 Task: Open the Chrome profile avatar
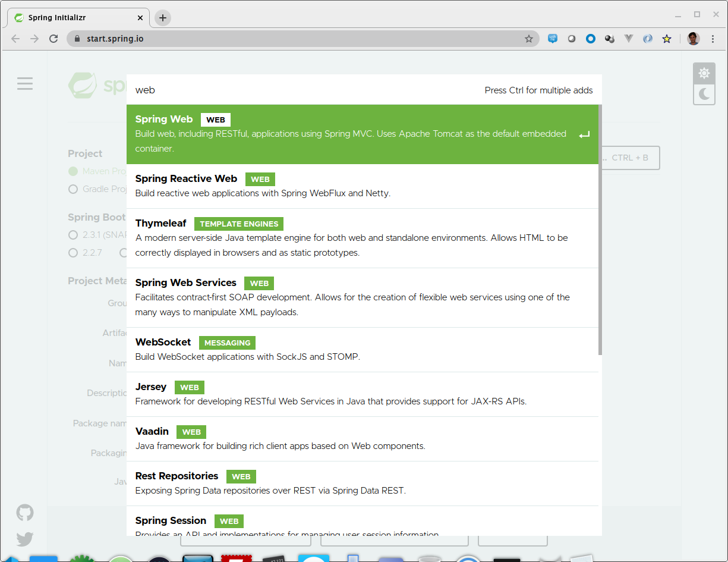click(693, 39)
